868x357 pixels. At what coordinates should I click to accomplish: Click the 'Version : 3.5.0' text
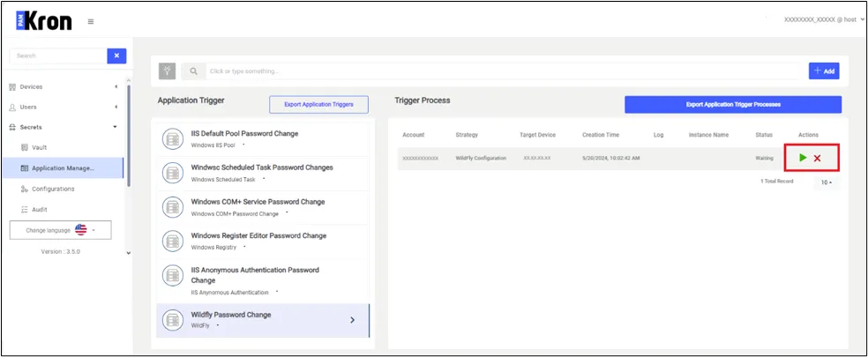pos(60,252)
